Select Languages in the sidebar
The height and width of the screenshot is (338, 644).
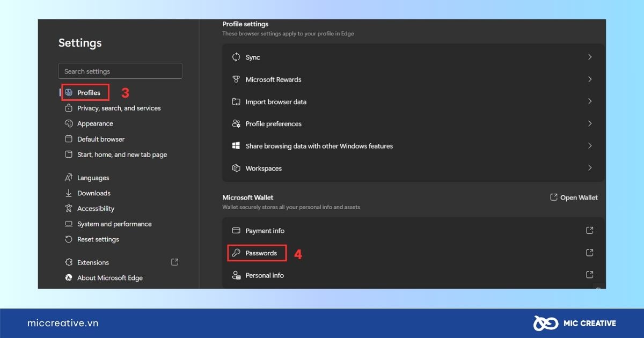click(93, 178)
